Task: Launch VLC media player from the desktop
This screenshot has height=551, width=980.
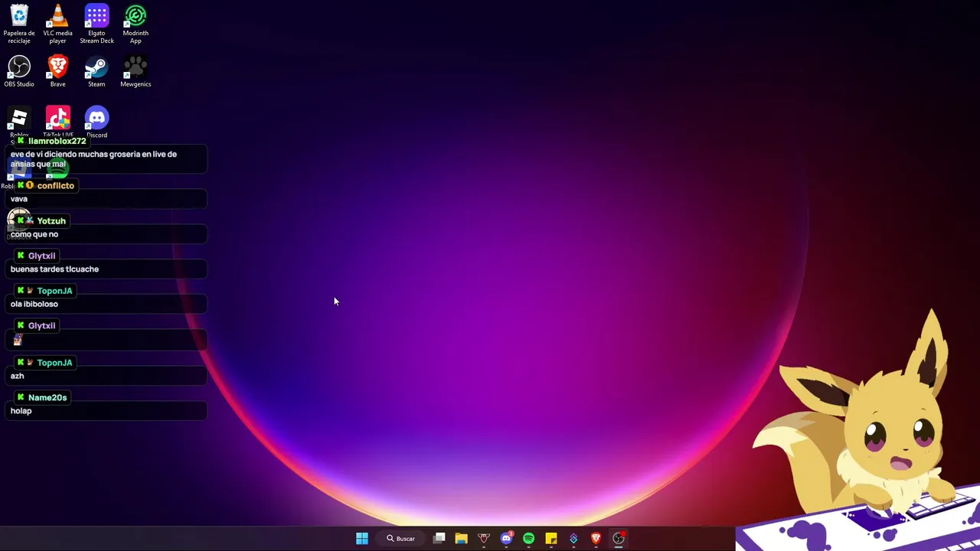Action: tap(57, 24)
